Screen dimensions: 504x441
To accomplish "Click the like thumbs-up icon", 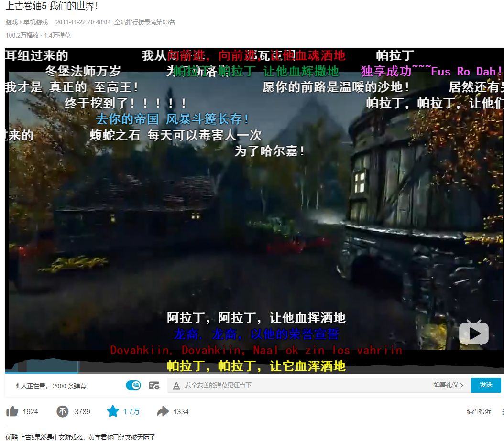I will (12, 411).
